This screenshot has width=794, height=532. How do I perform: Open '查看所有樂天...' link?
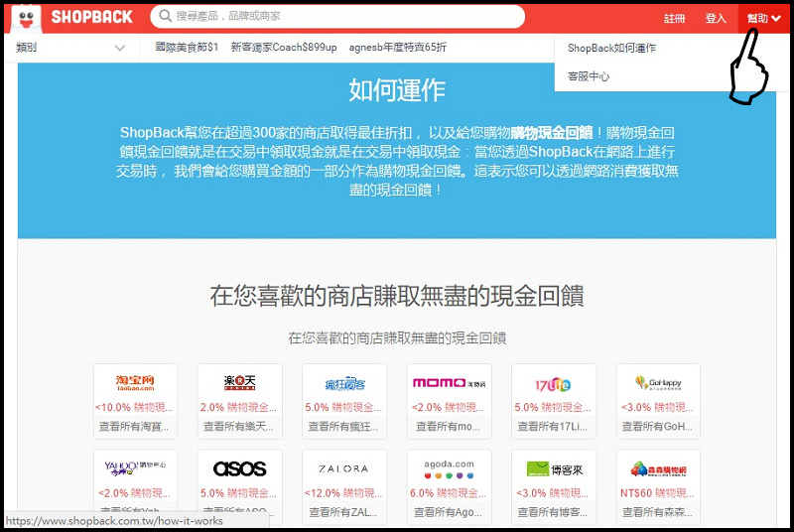[238, 427]
